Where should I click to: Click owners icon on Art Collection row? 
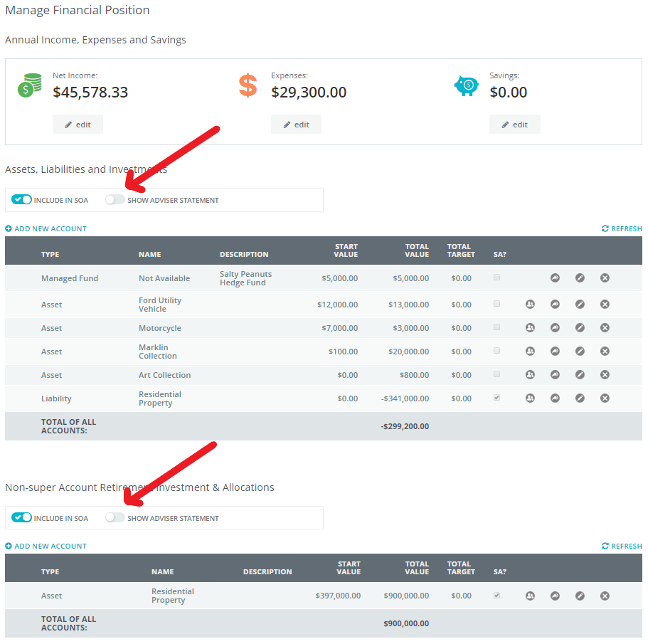530,374
